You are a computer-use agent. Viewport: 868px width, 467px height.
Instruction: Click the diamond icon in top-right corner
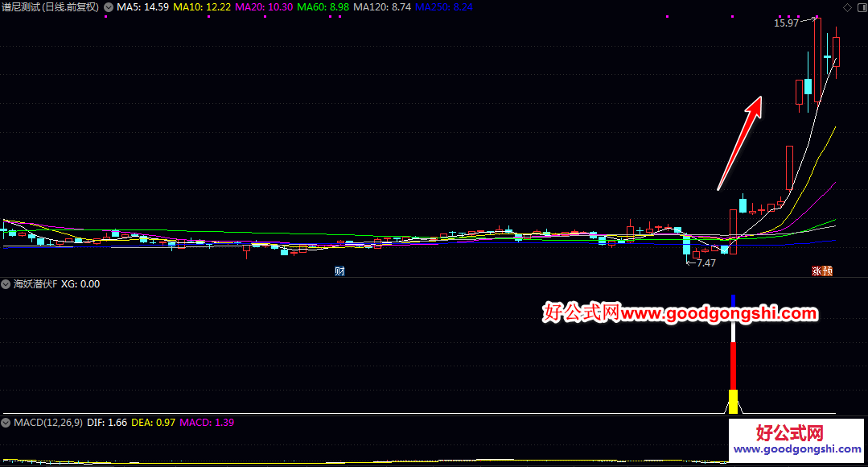click(848, 7)
